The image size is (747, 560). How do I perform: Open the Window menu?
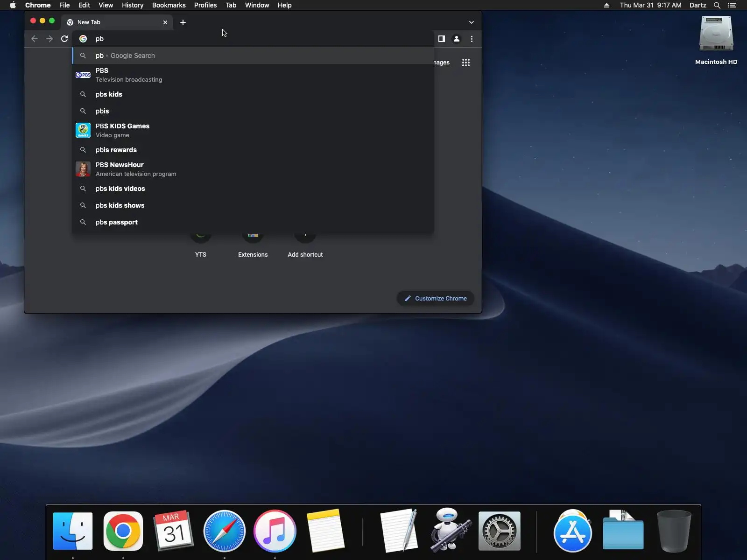(257, 5)
